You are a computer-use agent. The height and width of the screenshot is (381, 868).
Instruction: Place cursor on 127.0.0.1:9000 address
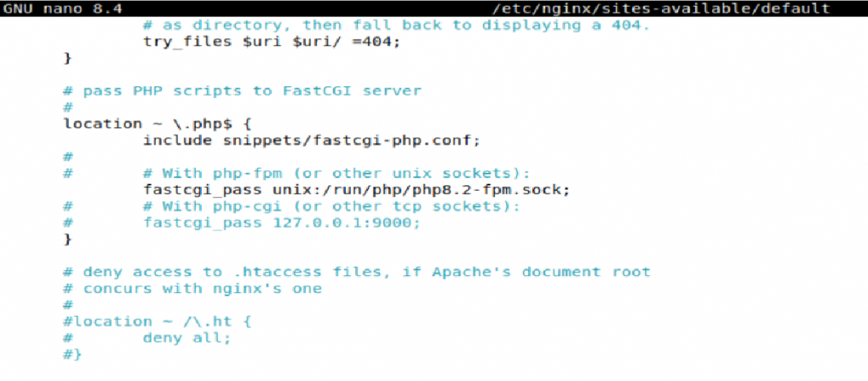pos(346,223)
